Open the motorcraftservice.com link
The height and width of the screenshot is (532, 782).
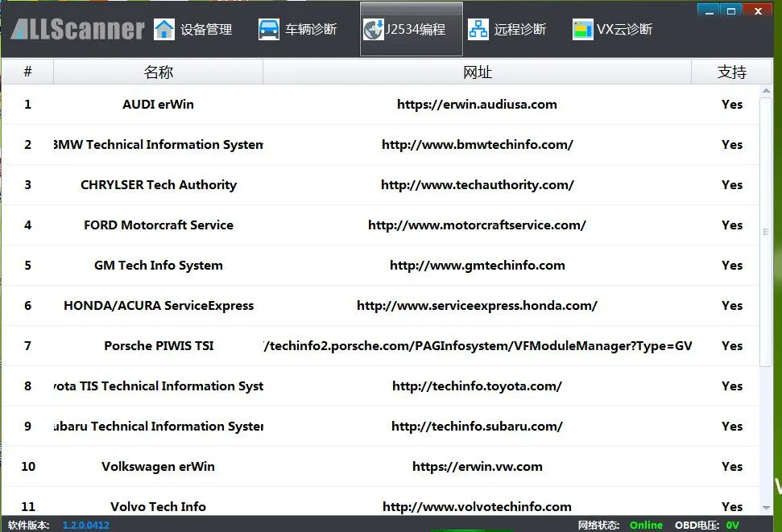(477, 225)
